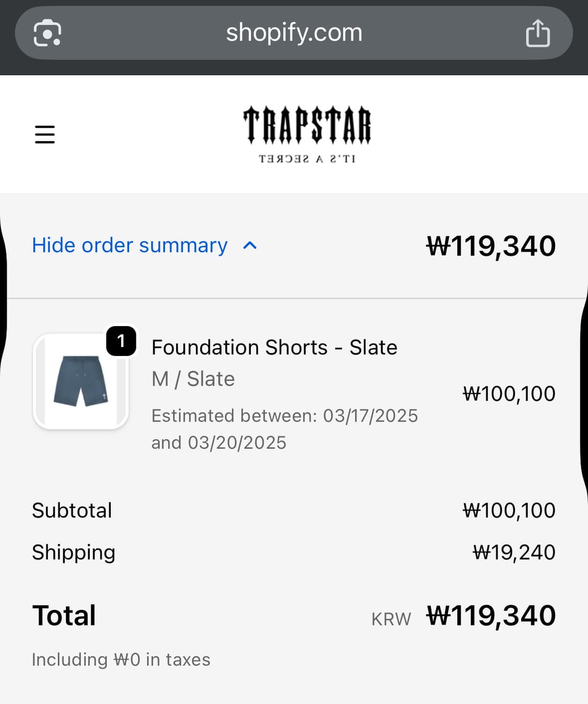Open the Foundation Shorts product thumbnail
Screen dimensions: 588x704
coord(80,381)
